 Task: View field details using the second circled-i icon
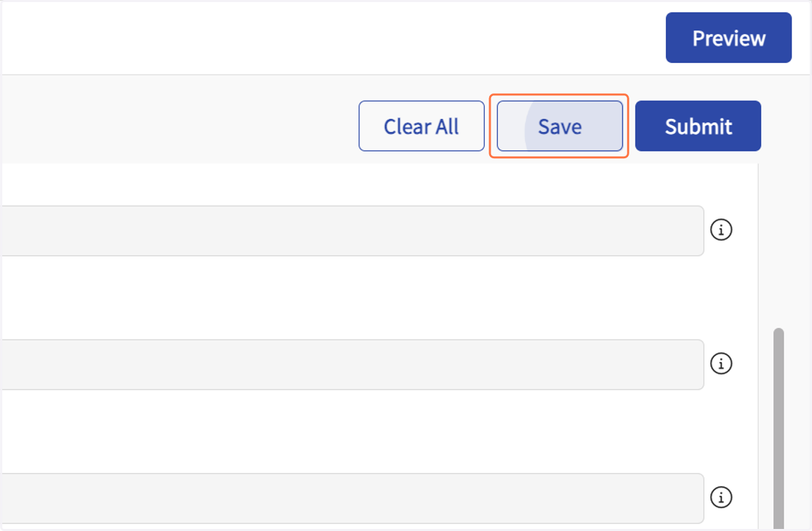point(721,364)
